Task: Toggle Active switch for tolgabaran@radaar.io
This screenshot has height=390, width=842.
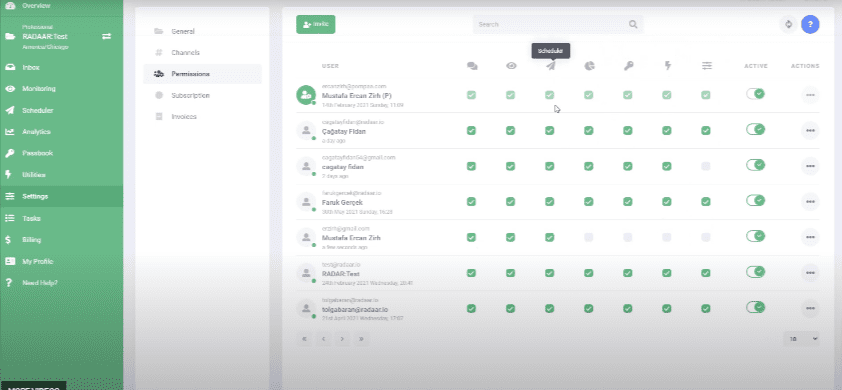Action: pos(756,307)
